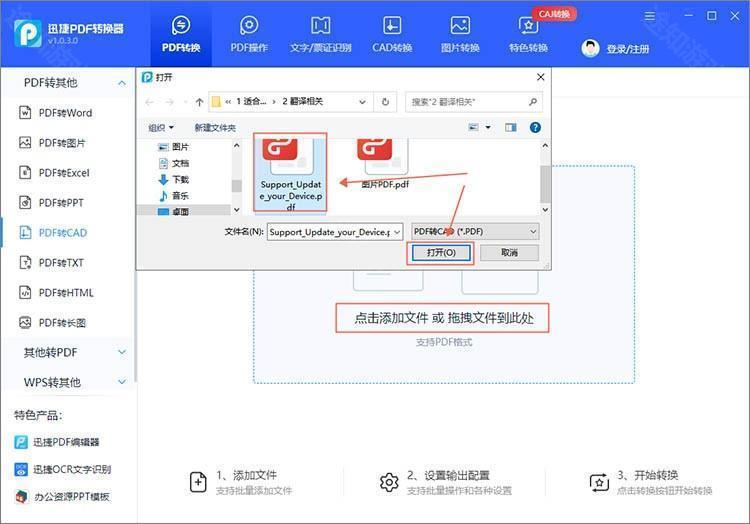Select the CAD转换 toolbar icon

[392, 26]
